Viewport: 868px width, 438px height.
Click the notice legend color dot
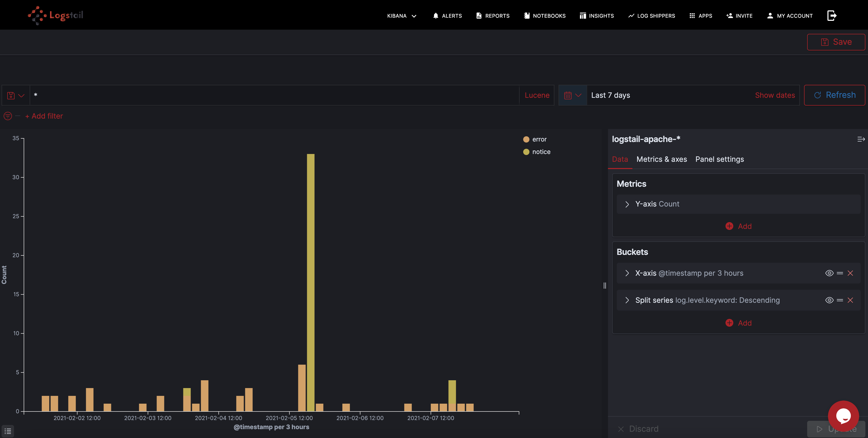tap(526, 152)
